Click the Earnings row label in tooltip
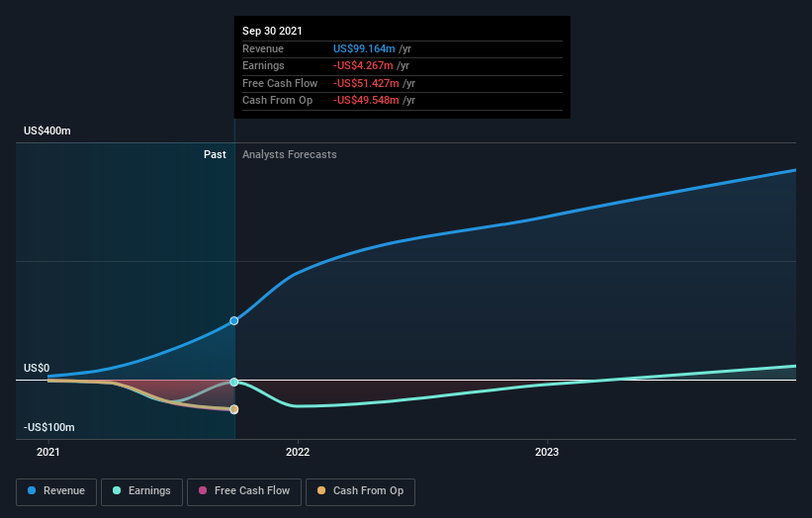The image size is (812, 518). point(264,65)
